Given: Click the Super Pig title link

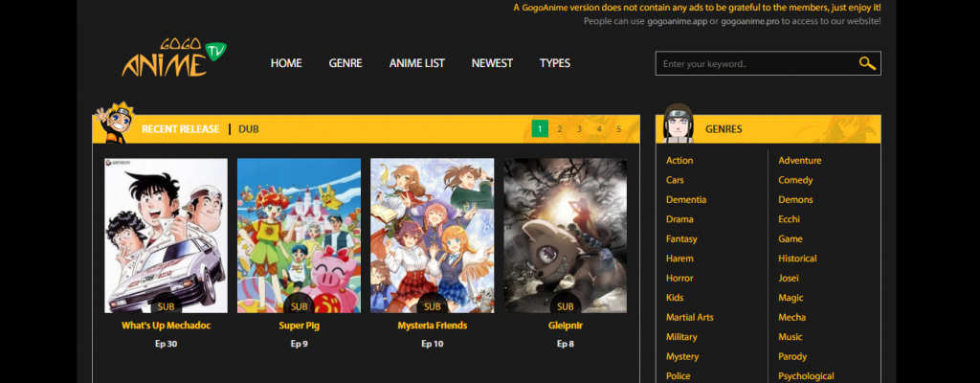Looking at the screenshot, I should (299, 326).
